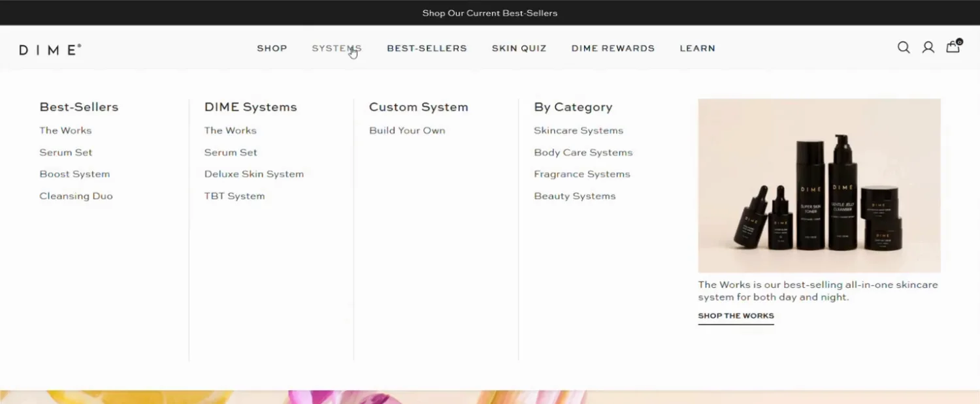Browse Beauty Systems category
The image size is (980, 404).
[575, 196]
